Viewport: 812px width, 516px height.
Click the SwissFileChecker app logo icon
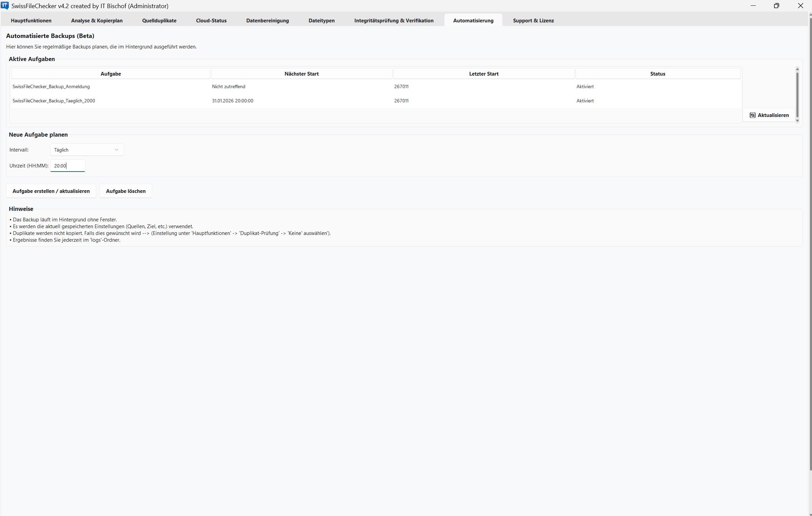5,5
